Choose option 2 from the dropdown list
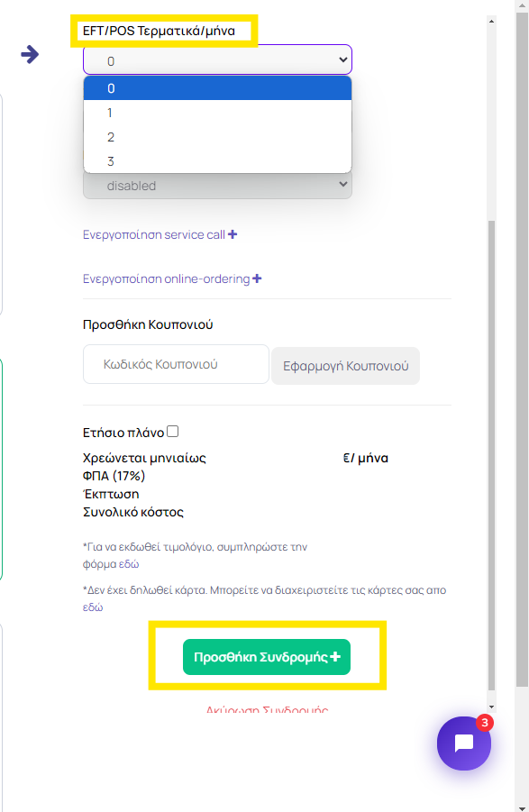The image size is (529, 812). tap(217, 137)
